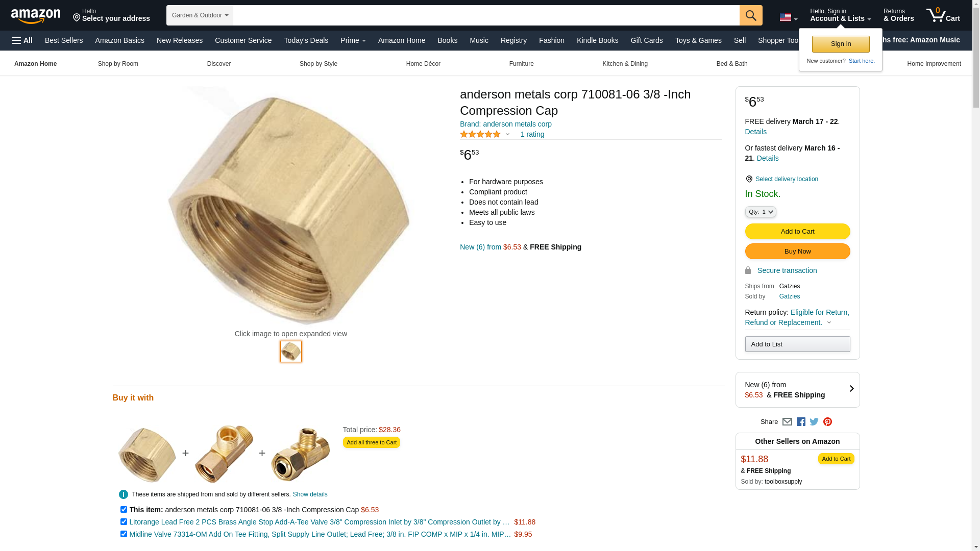Viewport: 980px width, 551px height.
Task: Share product on Pinterest icon
Action: (x=827, y=422)
